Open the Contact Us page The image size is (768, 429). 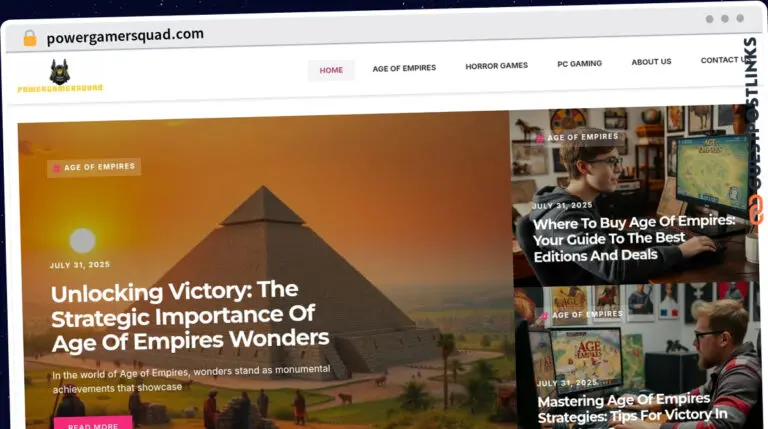724,60
